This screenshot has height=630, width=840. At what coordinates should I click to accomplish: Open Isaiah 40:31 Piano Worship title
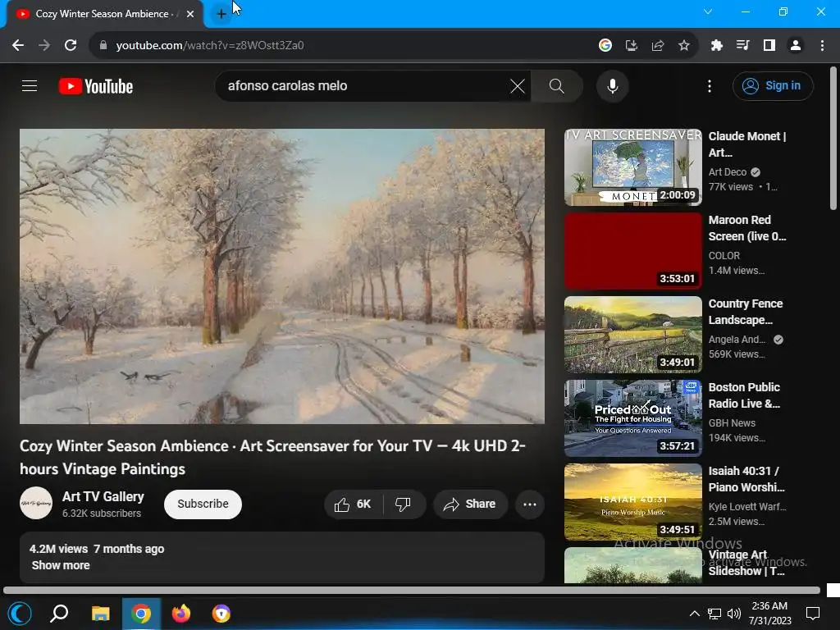[746, 478]
